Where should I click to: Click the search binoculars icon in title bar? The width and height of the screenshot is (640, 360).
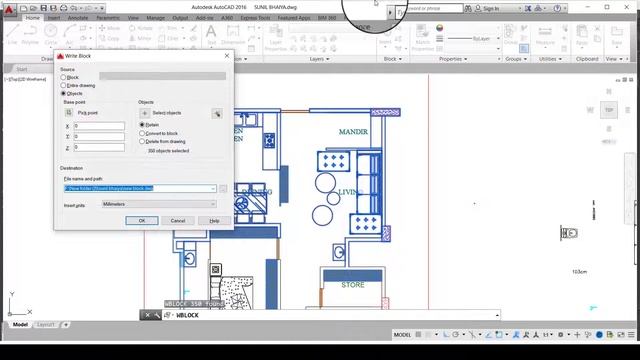point(468,8)
